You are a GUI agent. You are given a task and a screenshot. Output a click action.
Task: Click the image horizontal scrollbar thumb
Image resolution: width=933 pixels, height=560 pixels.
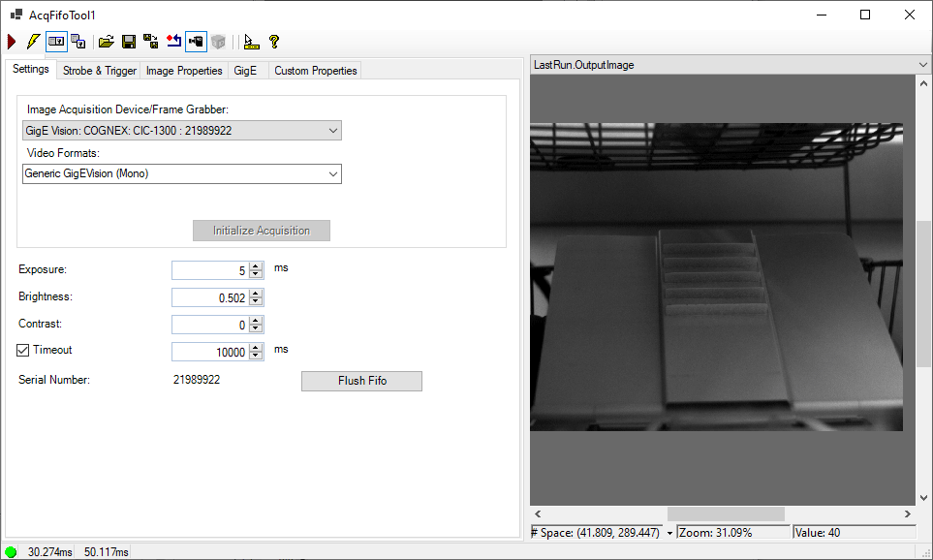[x=726, y=513]
